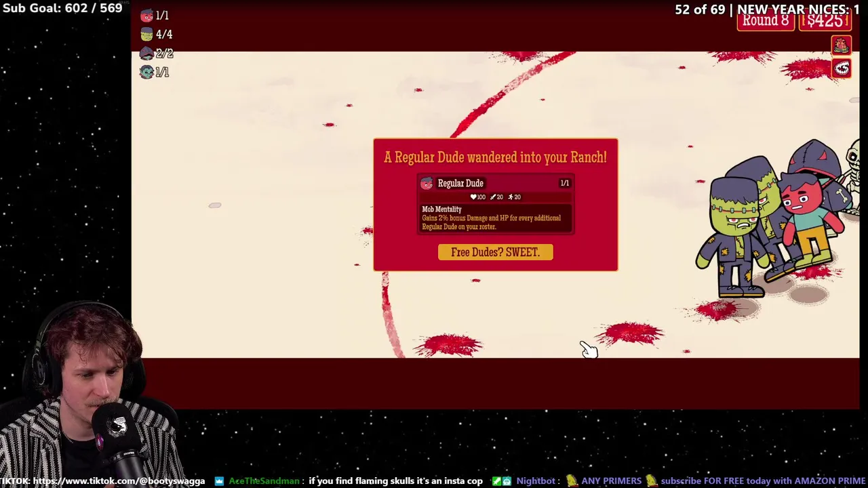Viewport: 868px width, 488px height.
Task: Click the 'Gains 2% bonus Damage' description text
Action: (x=492, y=222)
